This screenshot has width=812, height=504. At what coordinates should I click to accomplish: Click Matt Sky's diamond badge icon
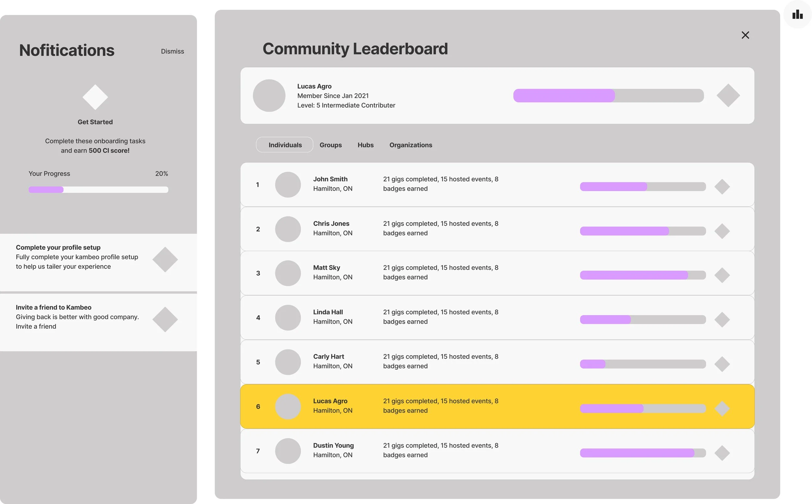(722, 275)
